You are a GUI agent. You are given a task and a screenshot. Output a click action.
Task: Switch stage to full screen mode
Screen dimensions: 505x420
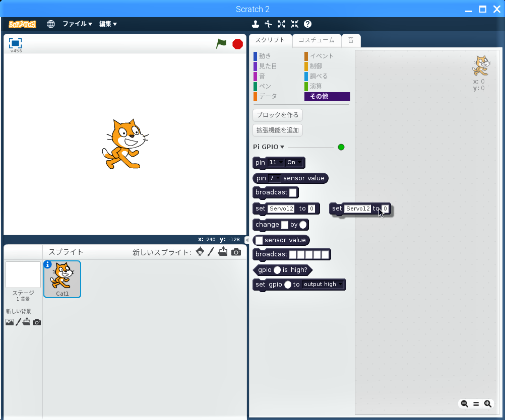(x=15, y=43)
